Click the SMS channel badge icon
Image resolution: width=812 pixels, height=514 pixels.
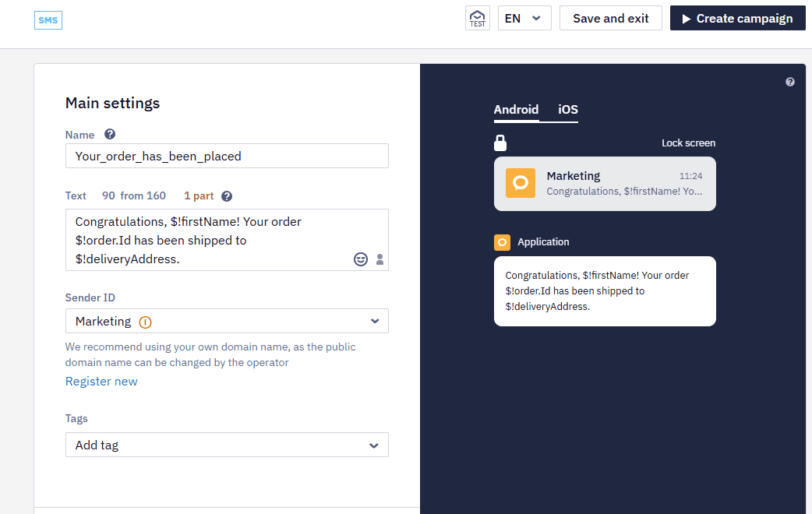click(48, 20)
